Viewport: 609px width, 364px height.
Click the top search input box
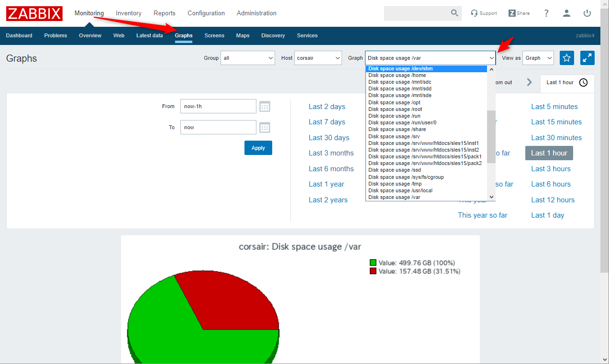tap(417, 13)
